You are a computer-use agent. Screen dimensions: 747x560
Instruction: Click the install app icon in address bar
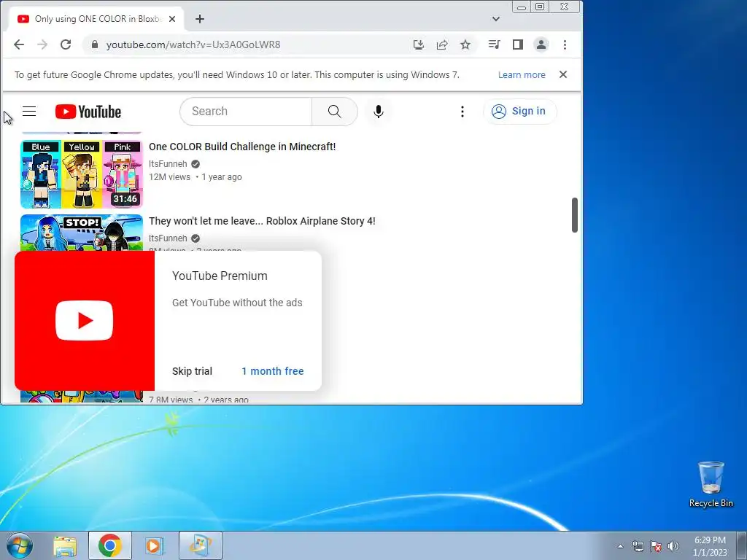pos(419,44)
